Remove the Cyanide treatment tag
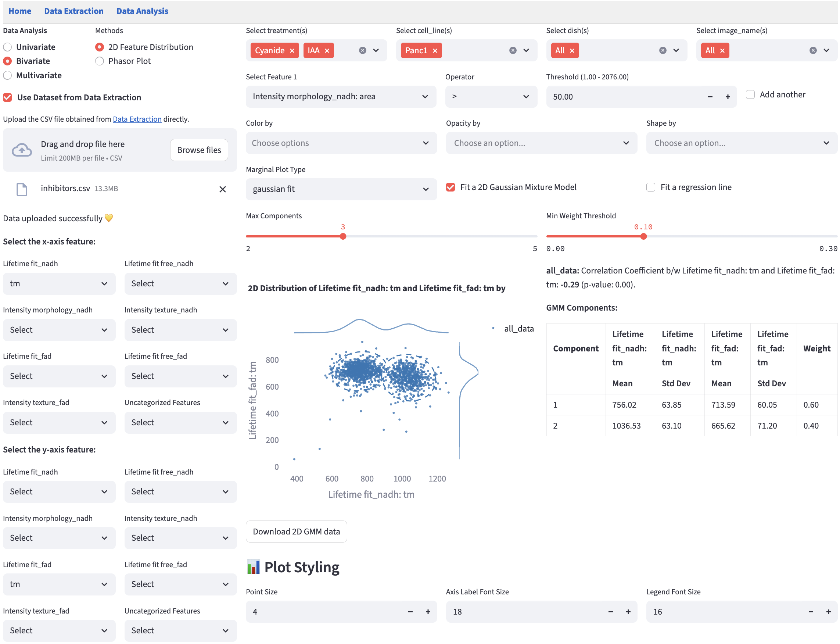The image size is (840, 644). [292, 51]
